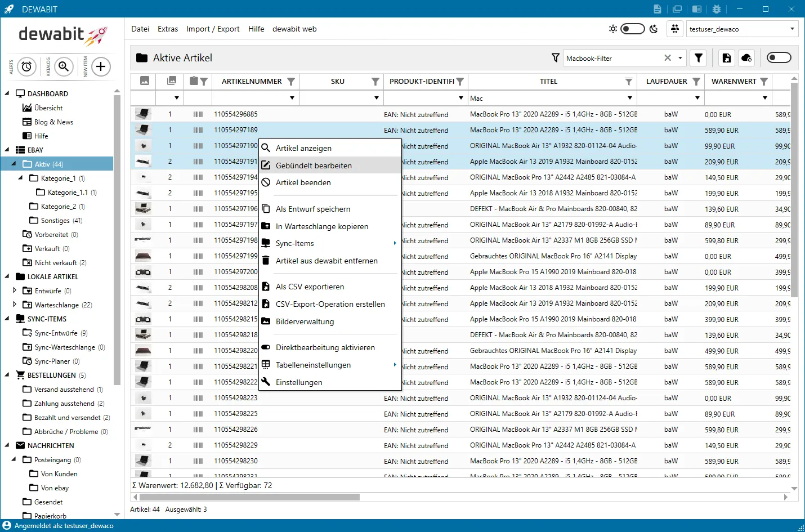Click the moon dark-mode icon
The image size is (805, 532).
pyautogui.click(x=654, y=29)
